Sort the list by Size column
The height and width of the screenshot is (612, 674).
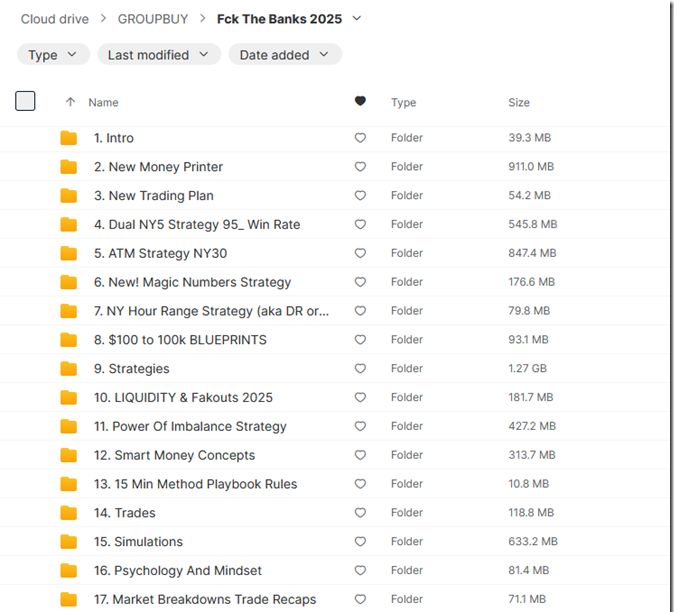coord(519,102)
